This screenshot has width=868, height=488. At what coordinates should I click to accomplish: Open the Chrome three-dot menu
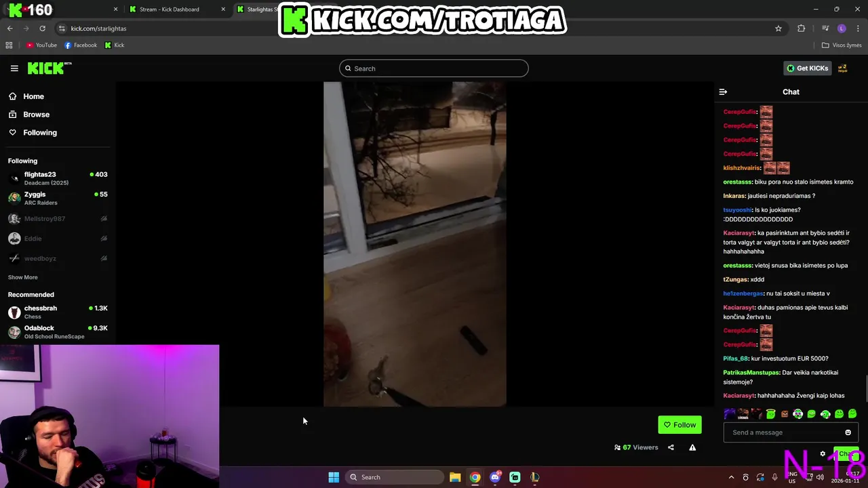tap(858, 28)
